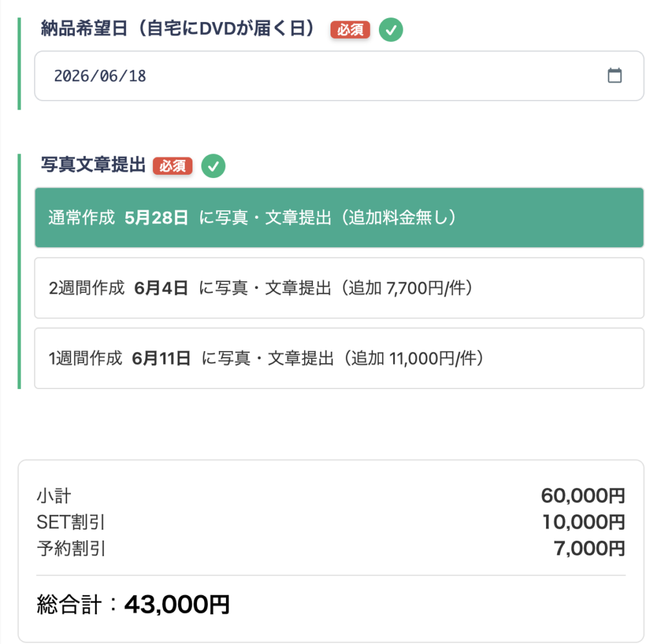Screen dimensions: 661x644
Task: Open the calendar picker icon in date field
Action: pyautogui.click(x=615, y=76)
